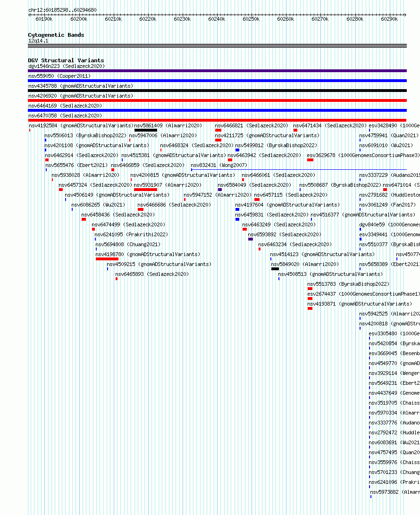Click the black nsv5849020 (Almarri2020) bar

tap(275, 269)
